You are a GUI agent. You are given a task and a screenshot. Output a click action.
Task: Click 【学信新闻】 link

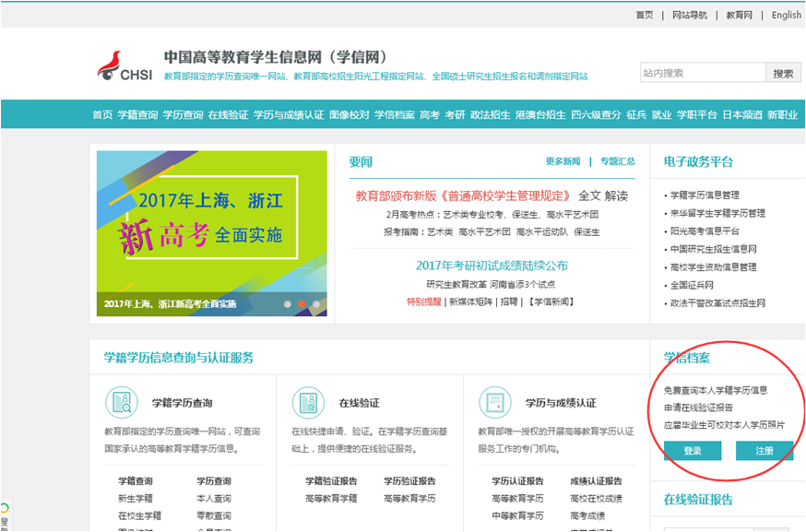pos(551,301)
